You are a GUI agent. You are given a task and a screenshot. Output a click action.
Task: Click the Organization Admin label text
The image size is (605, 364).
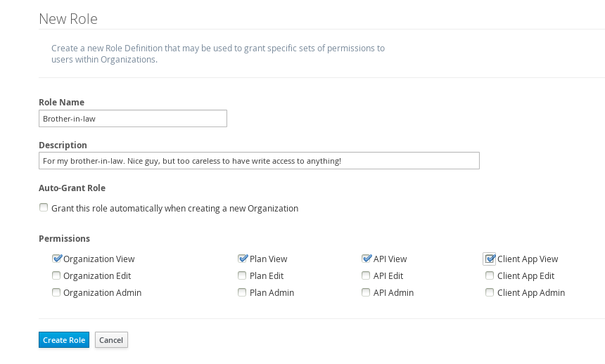102,293
